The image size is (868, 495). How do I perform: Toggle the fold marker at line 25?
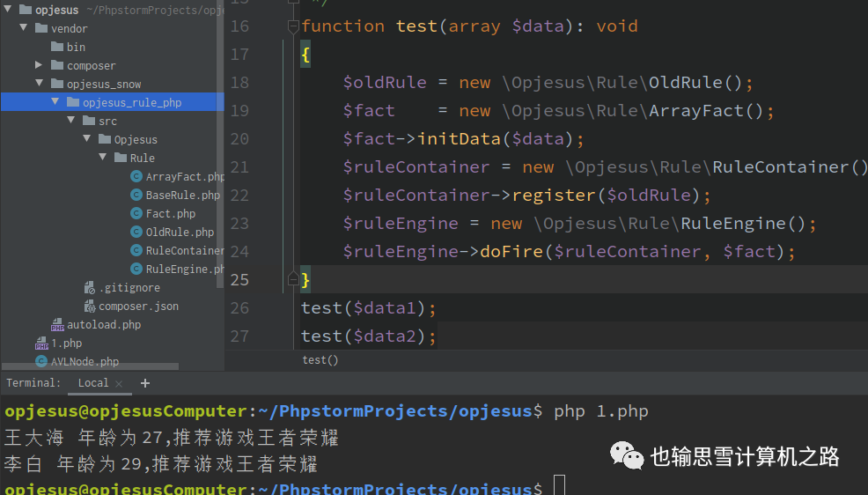(293, 280)
